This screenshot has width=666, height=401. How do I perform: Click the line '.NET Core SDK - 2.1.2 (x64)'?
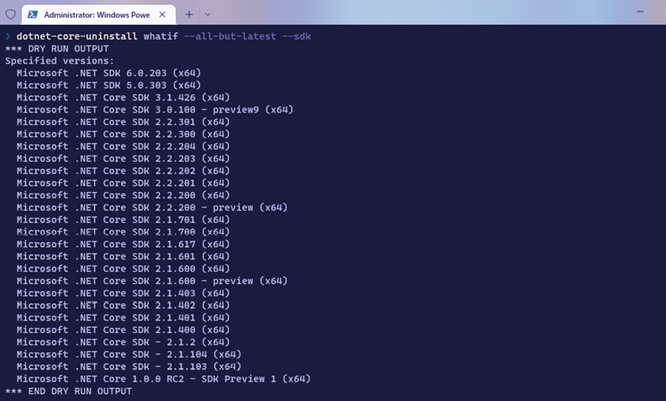(123, 342)
